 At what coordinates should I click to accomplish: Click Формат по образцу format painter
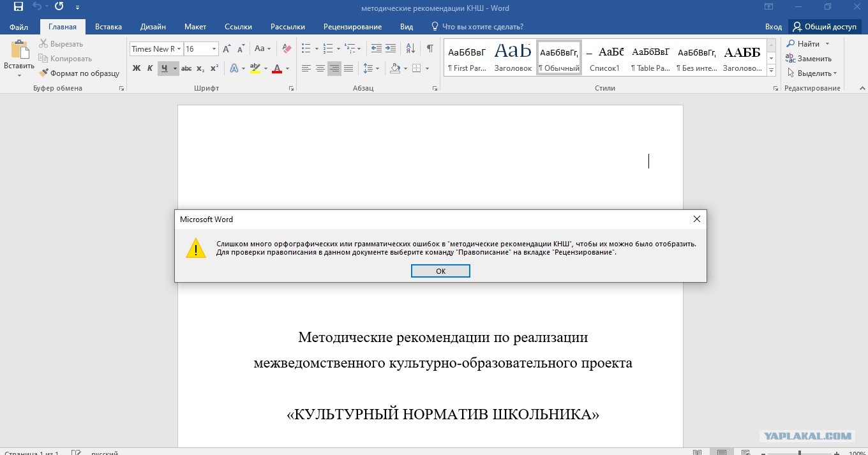(79, 73)
